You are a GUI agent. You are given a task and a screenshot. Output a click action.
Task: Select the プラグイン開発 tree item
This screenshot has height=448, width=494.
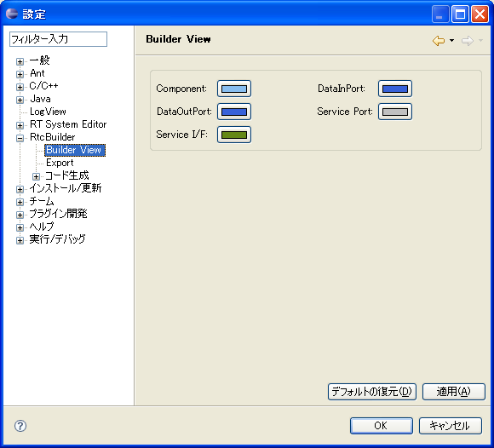(x=58, y=214)
